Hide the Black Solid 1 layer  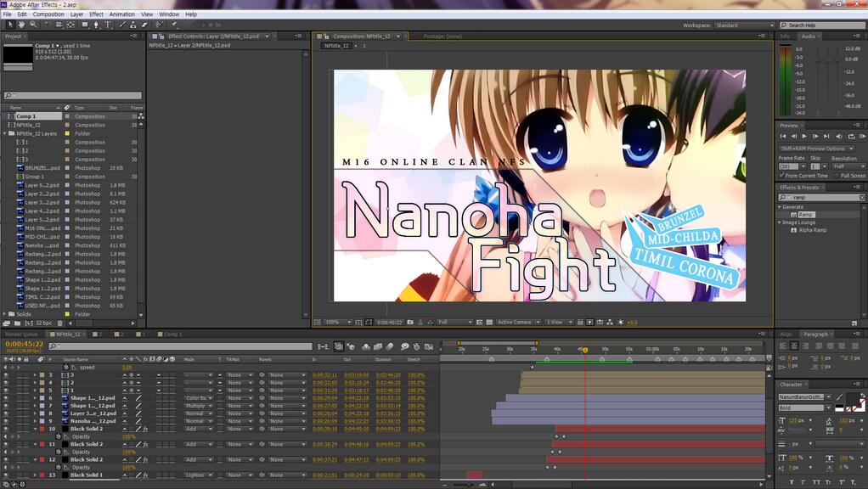pyautogui.click(x=6, y=475)
